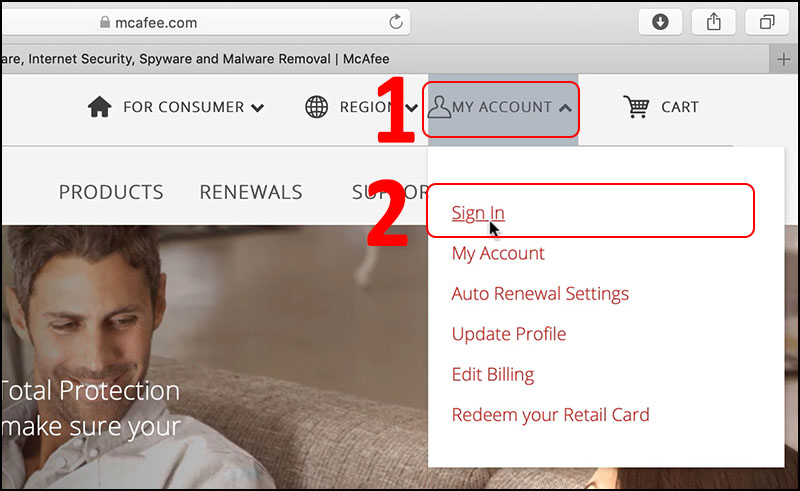
Task: Click the home icon beside For Consumer
Action: tap(99, 107)
